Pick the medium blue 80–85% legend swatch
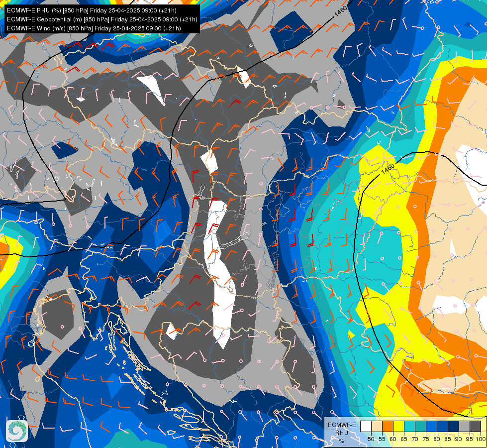Image resolution: width=487 pixels, height=448 pixels. (x=443, y=426)
